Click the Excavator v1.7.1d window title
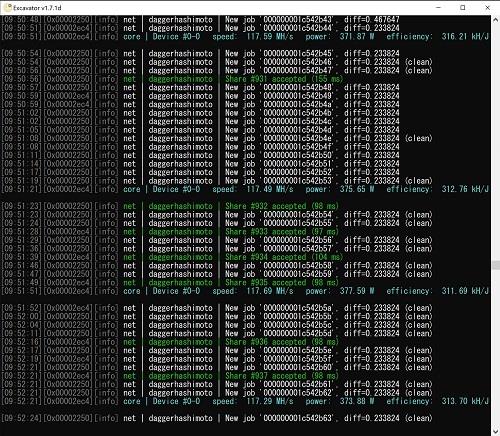This screenshot has height=436, width=500. (x=37, y=8)
